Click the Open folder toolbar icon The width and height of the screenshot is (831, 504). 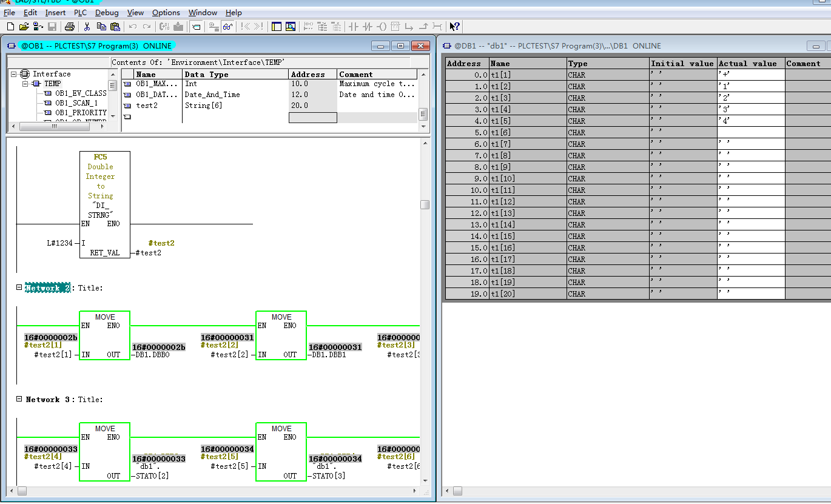[24, 27]
